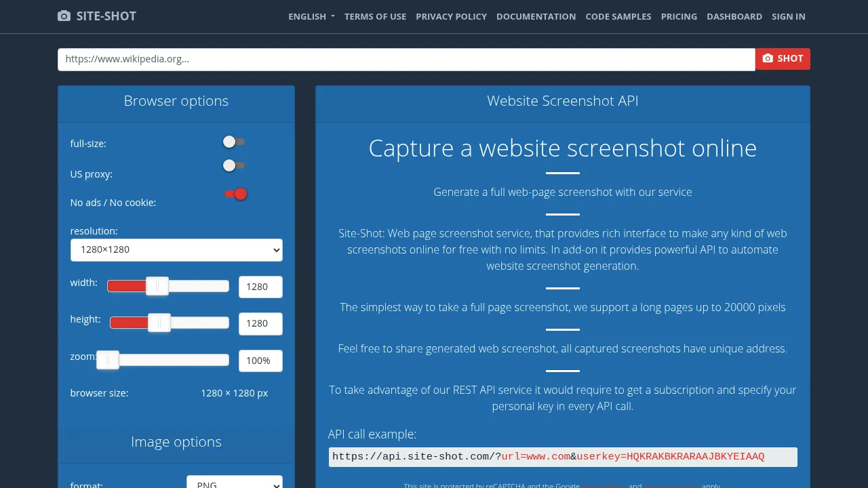
Task: Enable the full-size toggle
Action: coord(234,141)
